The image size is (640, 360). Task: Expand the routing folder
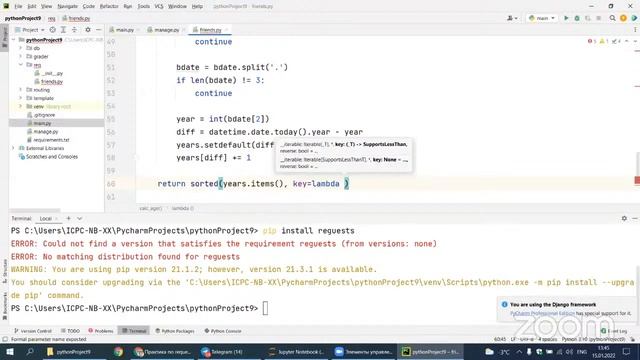point(20,90)
